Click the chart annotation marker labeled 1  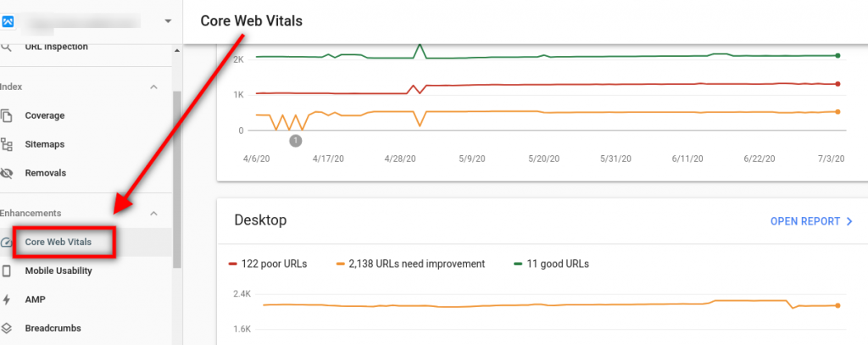295,141
